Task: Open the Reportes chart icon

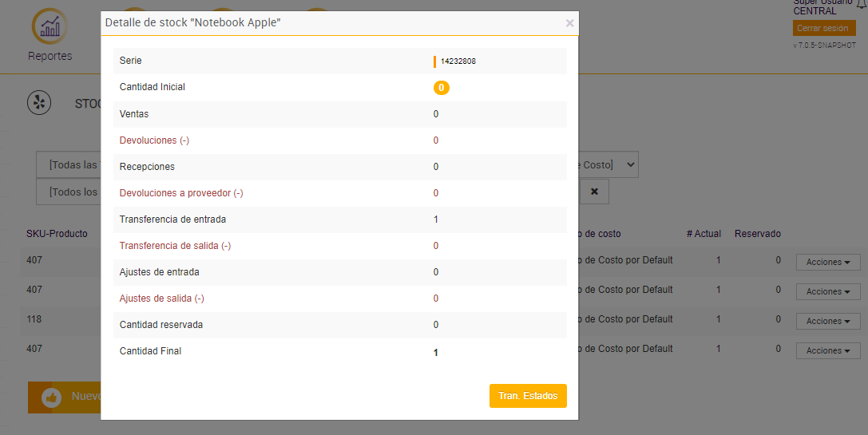Action: point(50,28)
